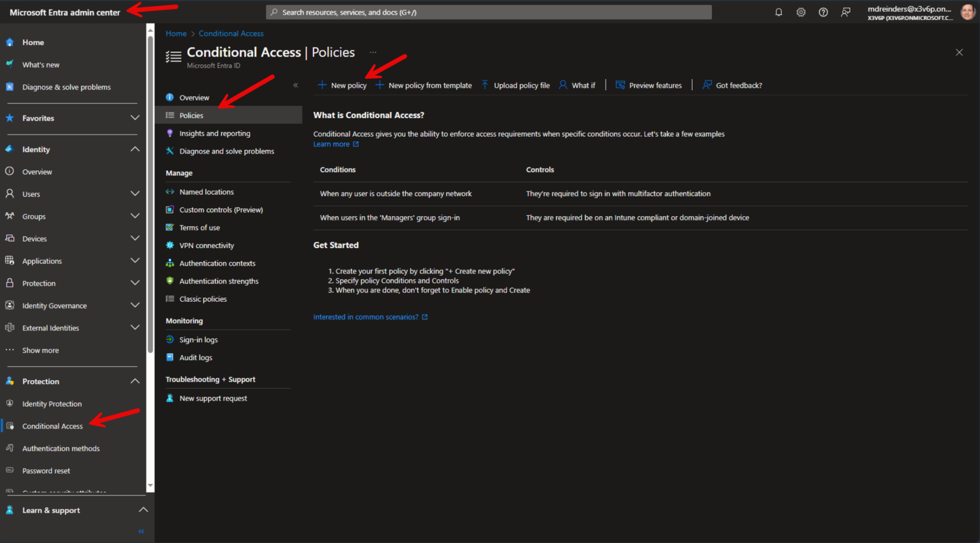Select Insights and reporting menu item
Image resolution: width=980 pixels, height=543 pixels.
pyautogui.click(x=214, y=133)
